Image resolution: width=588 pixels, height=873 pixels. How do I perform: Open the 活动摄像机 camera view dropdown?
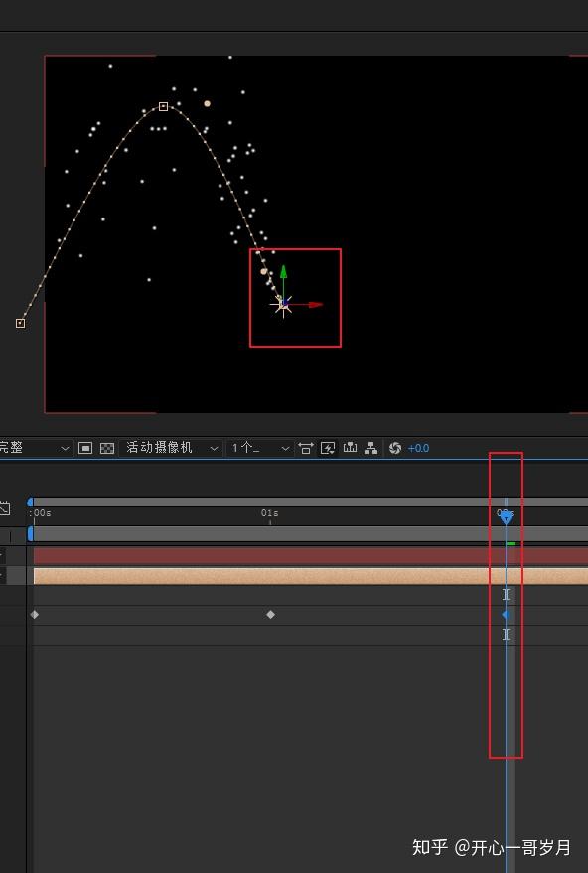[171, 448]
